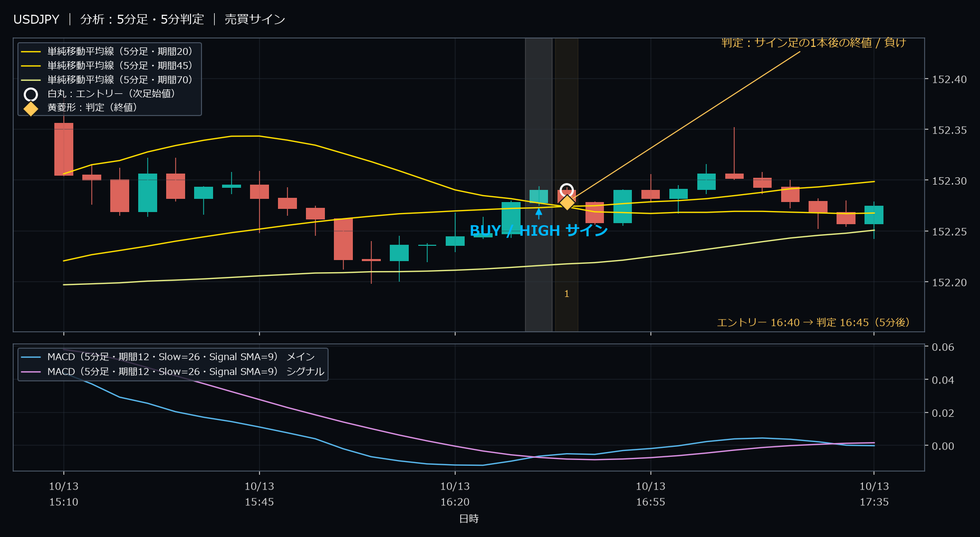Click the 0.00 MACD axis label
The width and height of the screenshot is (980, 537).
point(943,446)
